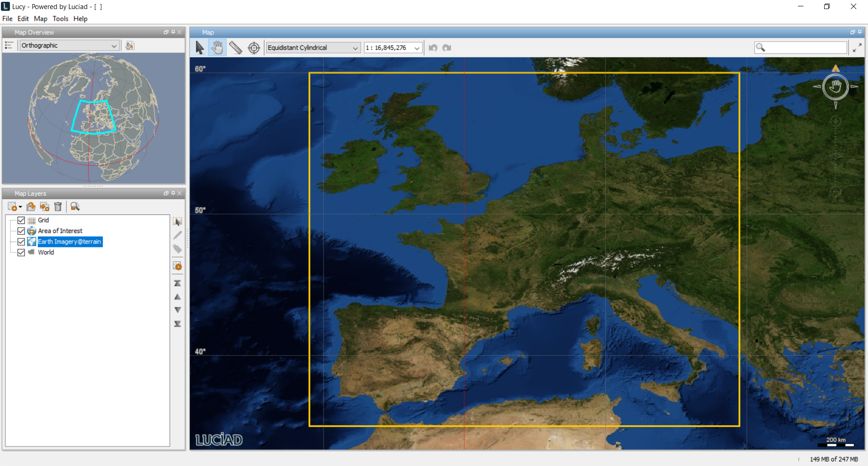Click the crosshair target icon in Map toolbar
The width and height of the screenshot is (868, 466).
click(254, 48)
